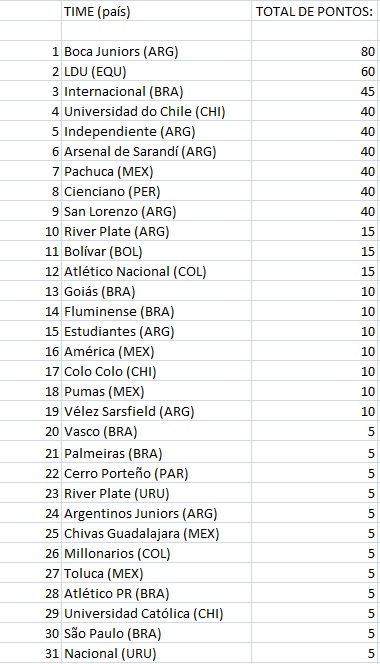Click the Cerro Porteño (PAR) cell
This screenshot has height=664, width=380.
pyautogui.click(x=156, y=473)
